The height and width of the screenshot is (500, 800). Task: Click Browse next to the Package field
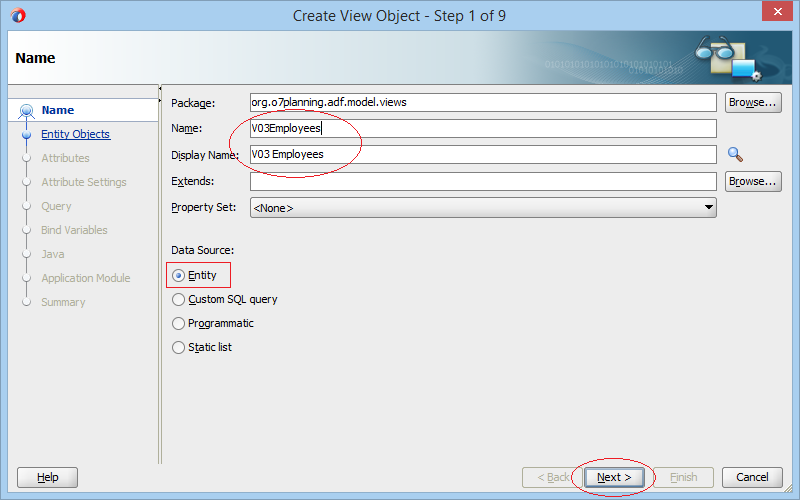pos(753,103)
